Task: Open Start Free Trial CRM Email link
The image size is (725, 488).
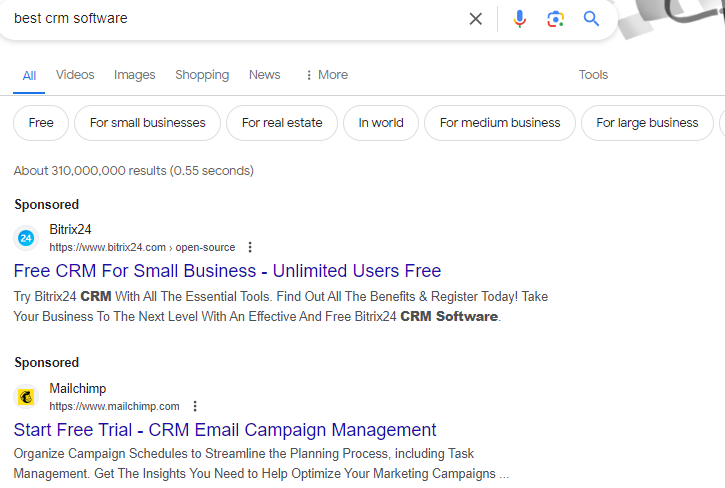Action: pyautogui.click(x=225, y=430)
